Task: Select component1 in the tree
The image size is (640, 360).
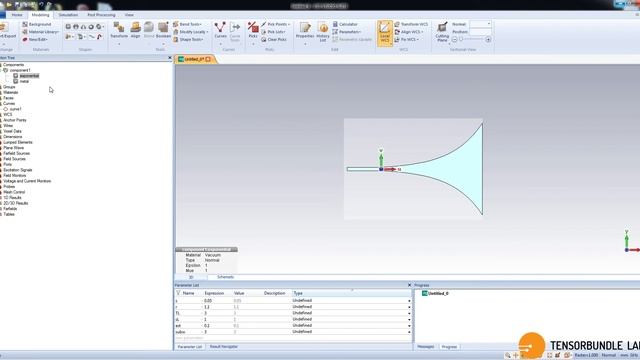Action: click(x=20, y=70)
